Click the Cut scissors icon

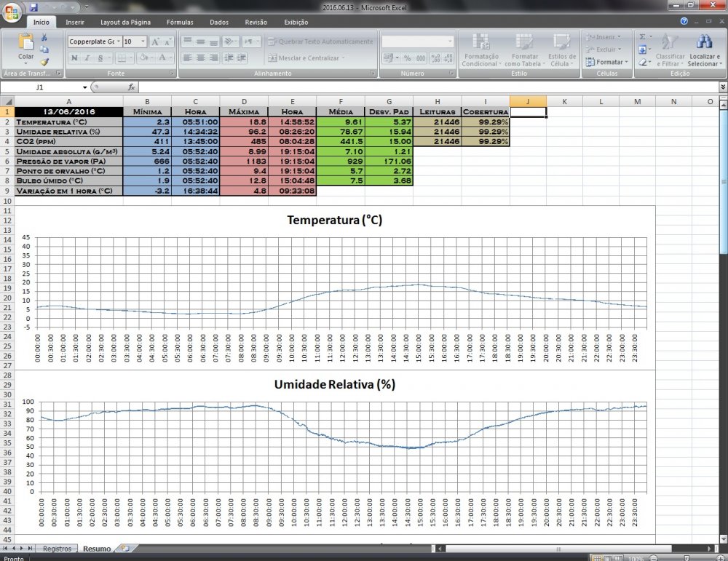[x=44, y=37]
